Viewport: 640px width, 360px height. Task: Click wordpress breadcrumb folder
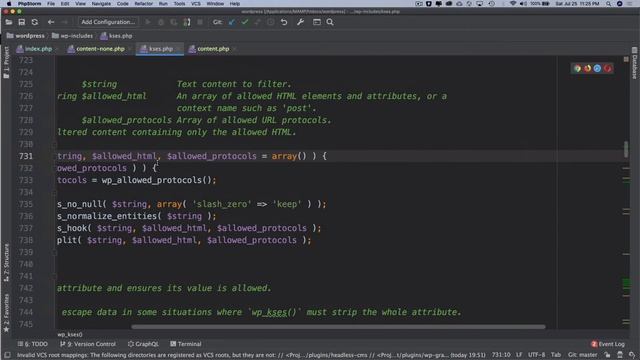(x=26, y=36)
